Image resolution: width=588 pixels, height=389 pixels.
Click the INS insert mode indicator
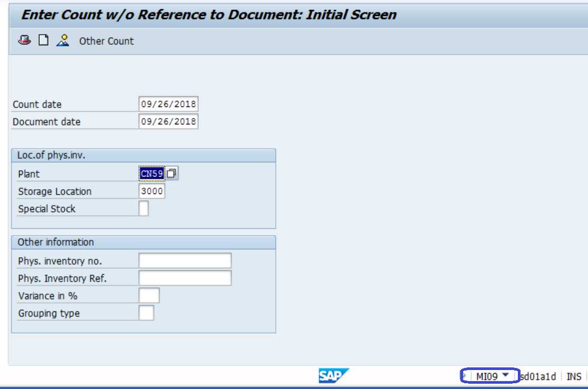pyautogui.click(x=574, y=376)
